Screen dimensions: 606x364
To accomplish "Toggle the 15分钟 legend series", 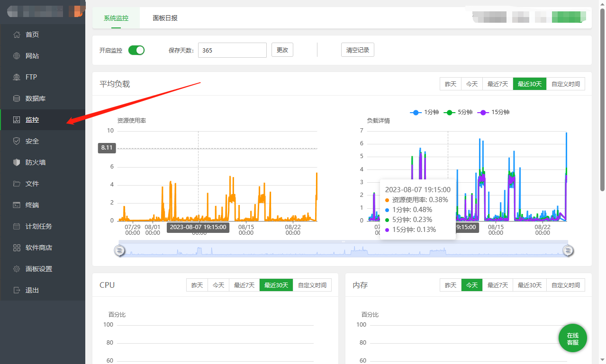I will pos(494,112).
